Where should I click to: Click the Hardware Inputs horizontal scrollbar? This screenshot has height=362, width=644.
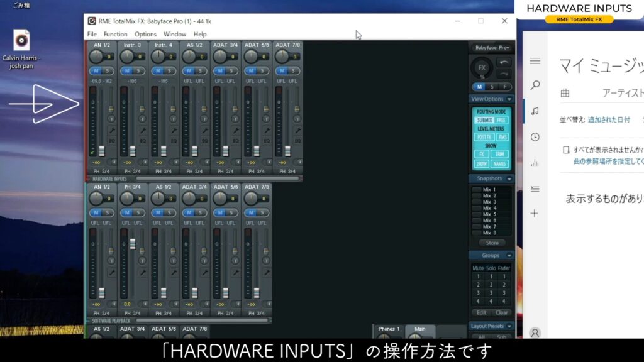coord(218,178)
